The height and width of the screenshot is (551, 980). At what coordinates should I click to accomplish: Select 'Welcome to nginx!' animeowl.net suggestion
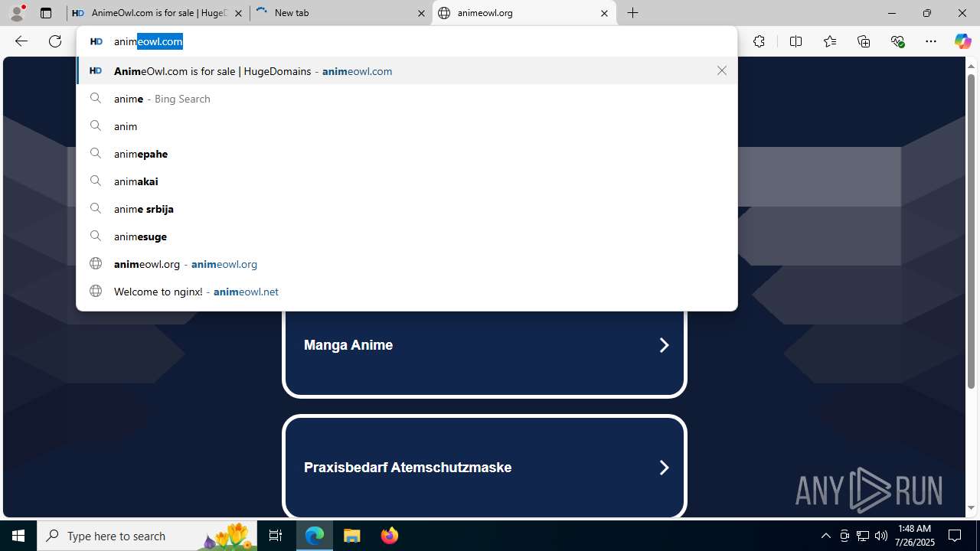click(407, 292)
